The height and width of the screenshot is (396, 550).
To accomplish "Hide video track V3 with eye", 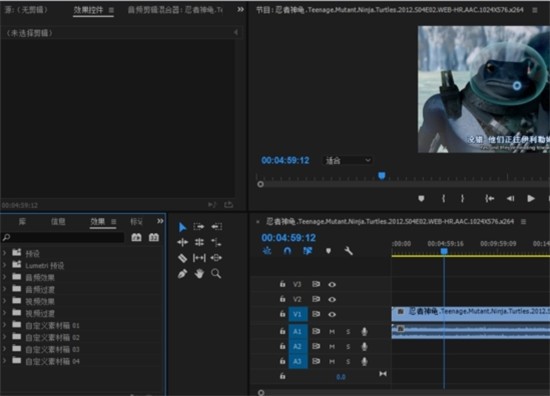I will [332, 284].
